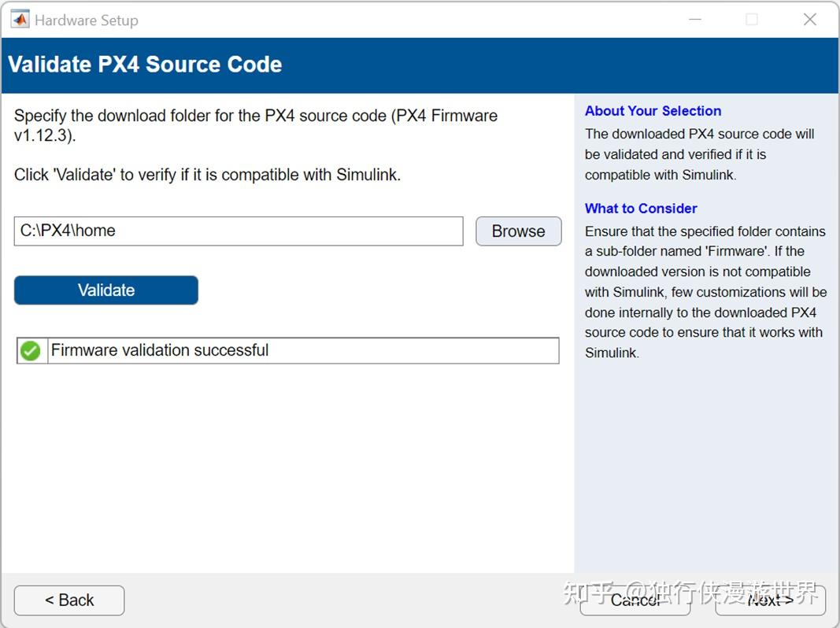The image size is (840, 628).
Task: Click the Hardware Setup window title text
Action: point(87,20)
